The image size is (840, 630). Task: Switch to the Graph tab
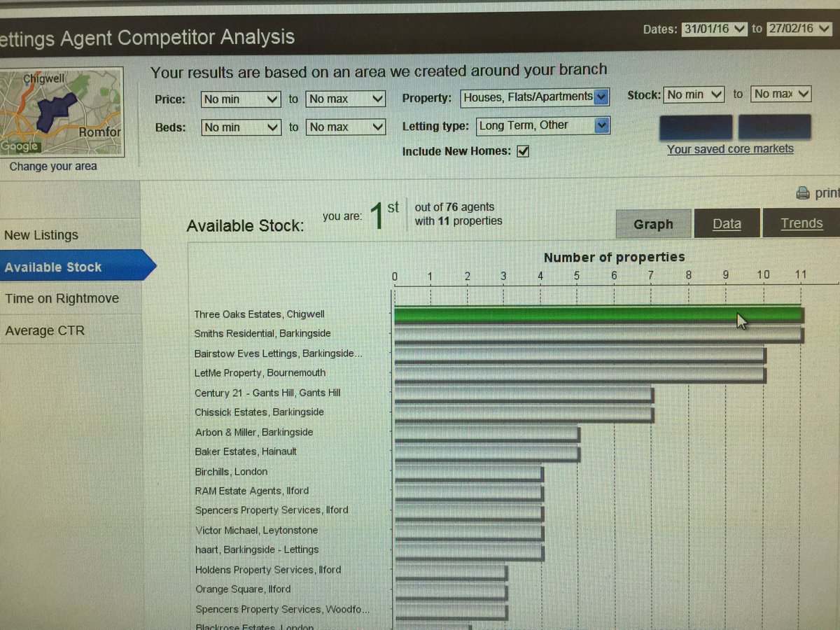[x=653, y=224]
